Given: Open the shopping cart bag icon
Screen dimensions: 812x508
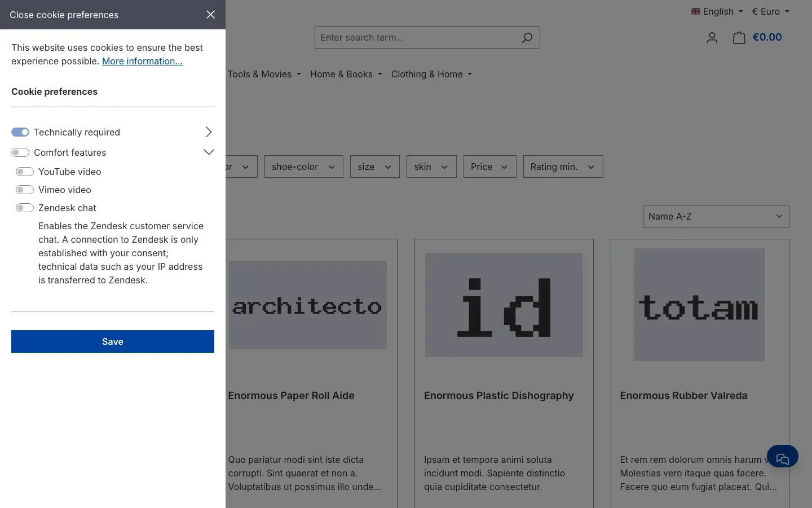Looking at the screenshot, I should click(739, 38).
